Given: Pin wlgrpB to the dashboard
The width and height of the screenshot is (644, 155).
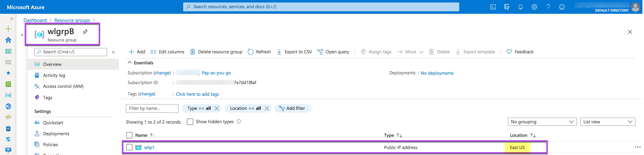Looking at the screenshot, I should [85, 32].
